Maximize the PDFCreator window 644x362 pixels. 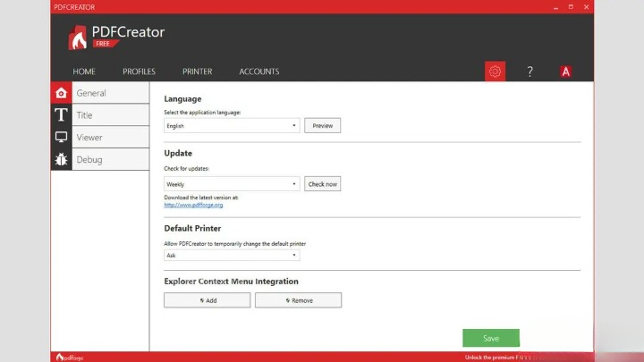click(x=571, y=7)
